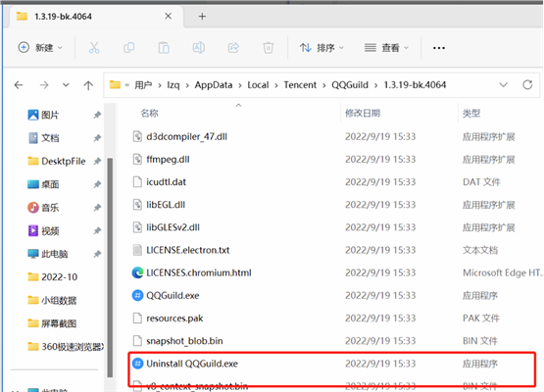Refresh the current folder view
The height and width of the screenshot is (392, 544).
pyautogui.click(x=527, y=84)
